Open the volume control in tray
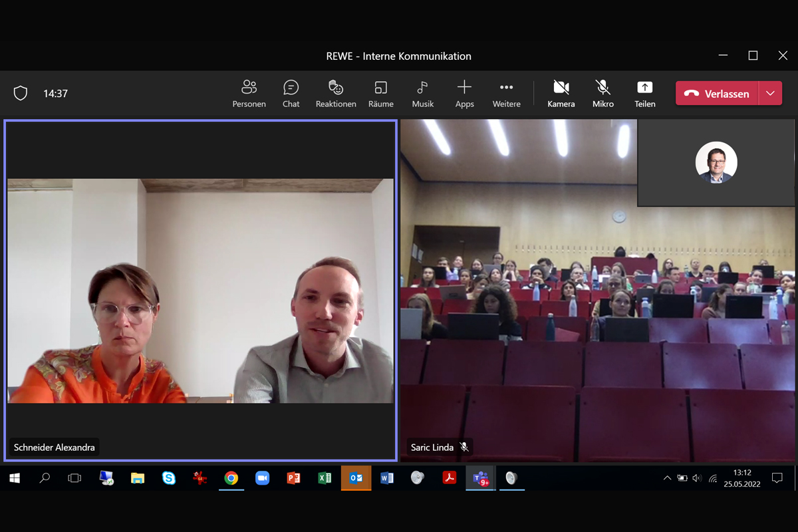798x532 pixels. [696, 478]
